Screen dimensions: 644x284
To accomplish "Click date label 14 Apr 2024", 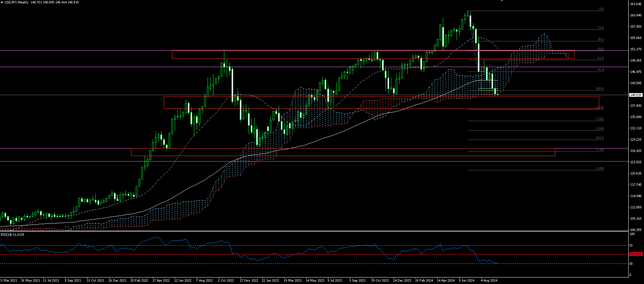I will [x=446, y=281].
